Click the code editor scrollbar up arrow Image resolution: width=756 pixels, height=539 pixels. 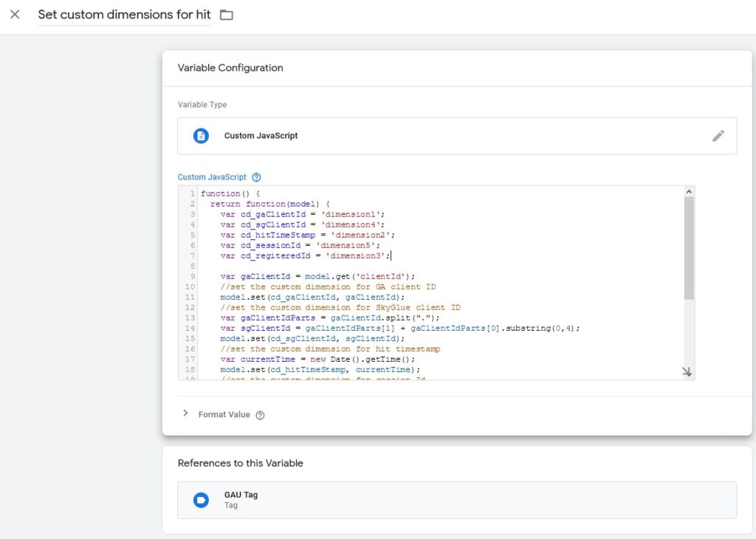click(x=689, y=191)
